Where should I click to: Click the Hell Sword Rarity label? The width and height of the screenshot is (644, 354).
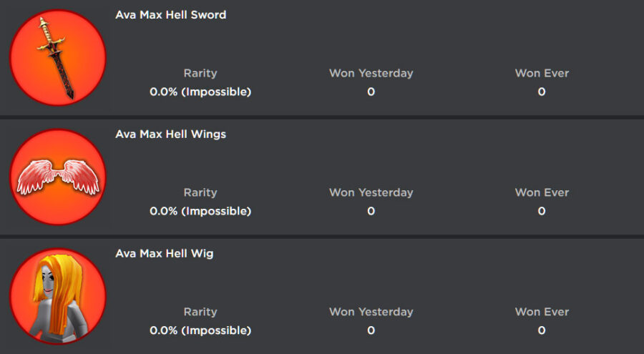[200, 73]
